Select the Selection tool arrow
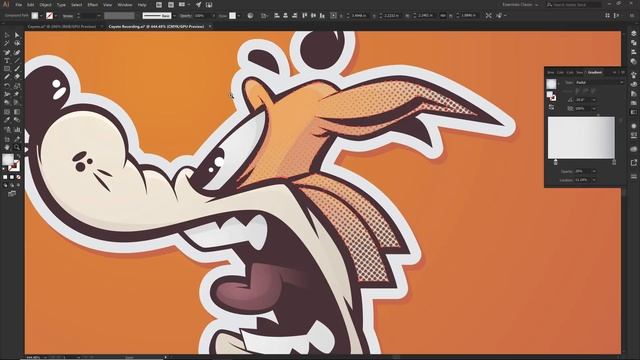Viewport: 640px width, 360px height. 7,36
